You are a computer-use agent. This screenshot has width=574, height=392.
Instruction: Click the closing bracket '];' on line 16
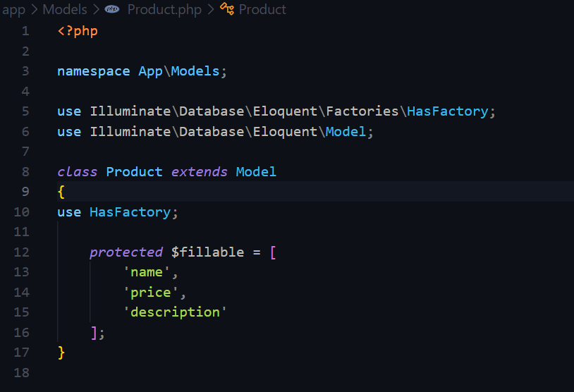(x=97, y=333)
